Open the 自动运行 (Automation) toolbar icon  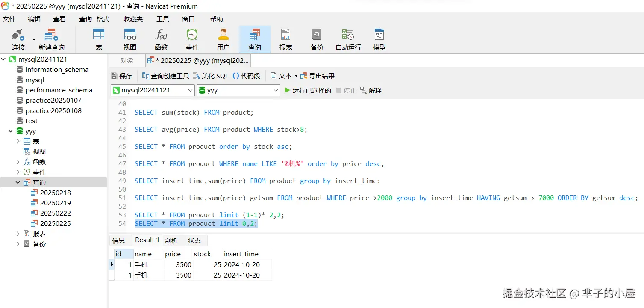point(348,39)
